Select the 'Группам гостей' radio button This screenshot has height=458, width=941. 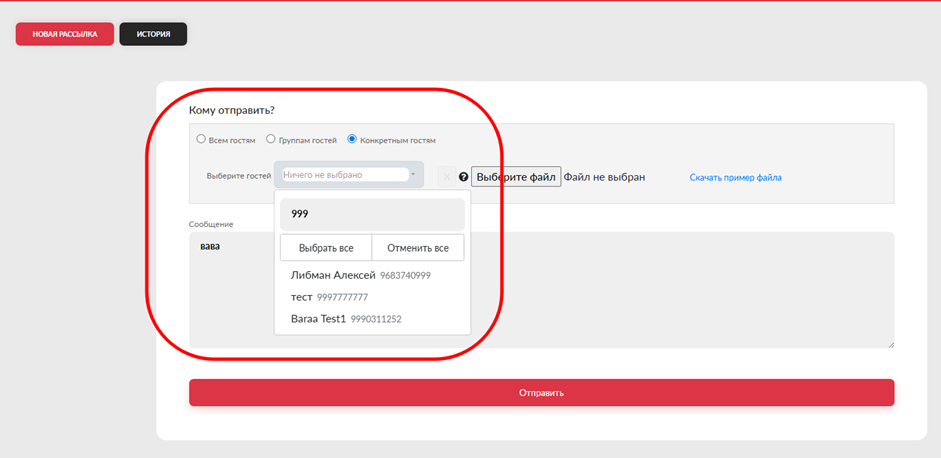click(271, 140)
